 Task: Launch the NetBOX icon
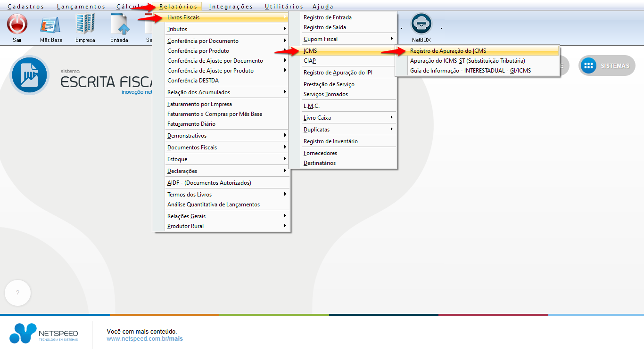[421, 24]
